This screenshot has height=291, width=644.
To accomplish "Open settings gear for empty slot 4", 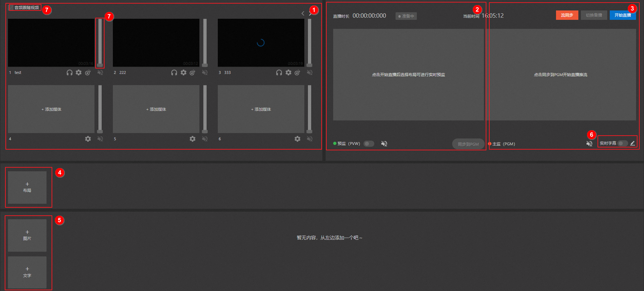I will point(88,139).
